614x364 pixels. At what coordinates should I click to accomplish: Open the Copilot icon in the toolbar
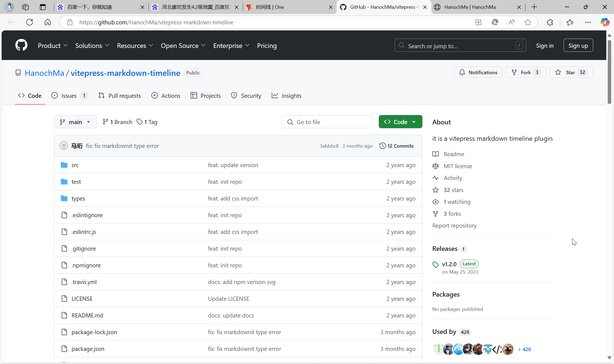pos(605,22)
